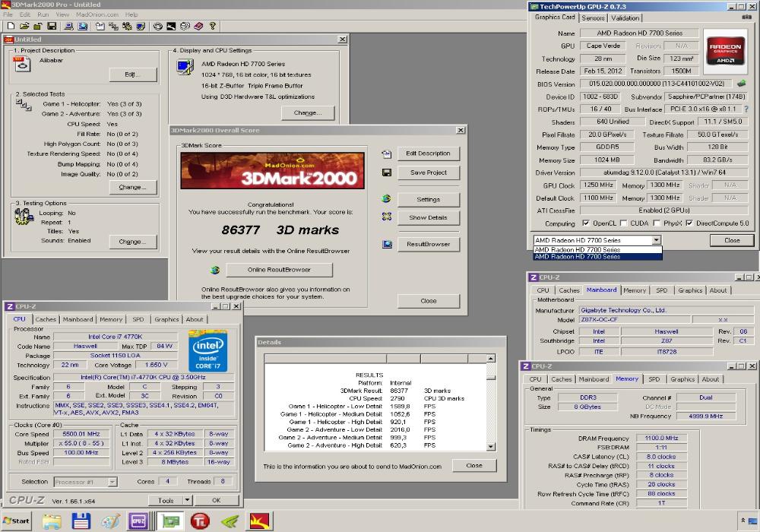The width and height of the screenshot is (760, 532).
Task: Open the paint palette taskbar icon
Action: [x=110, y=521]
